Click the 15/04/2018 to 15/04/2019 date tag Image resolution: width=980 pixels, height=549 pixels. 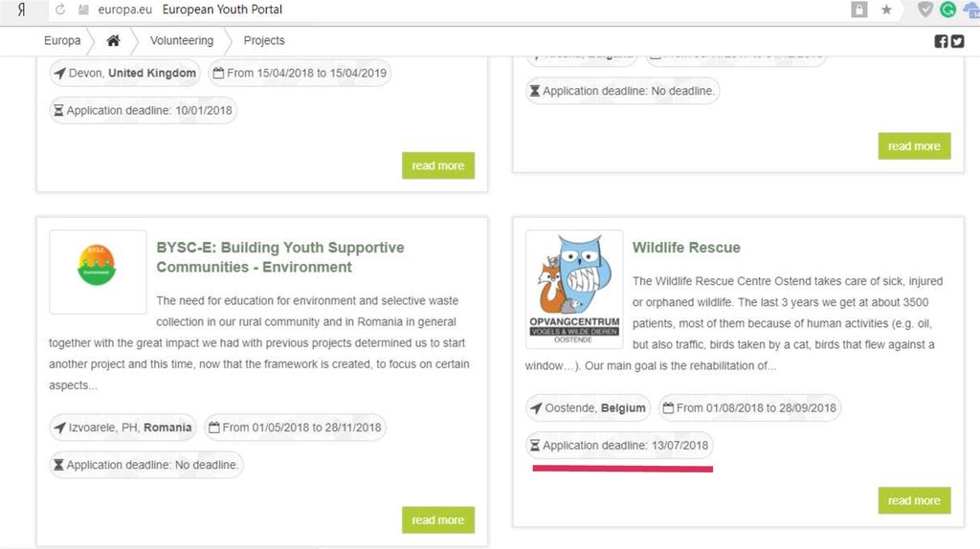tap(300, 73)
